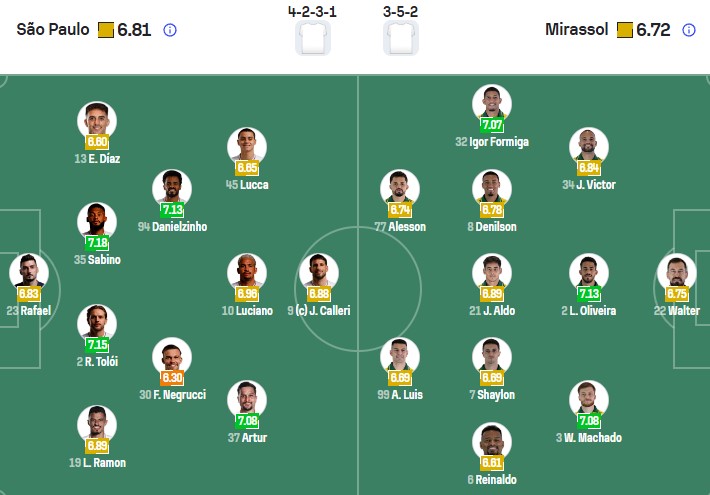This screenshot has width=710, height=495.
Task: Open Luciano's player avatar
Action: pyautogui.click(x=247, y=271)
